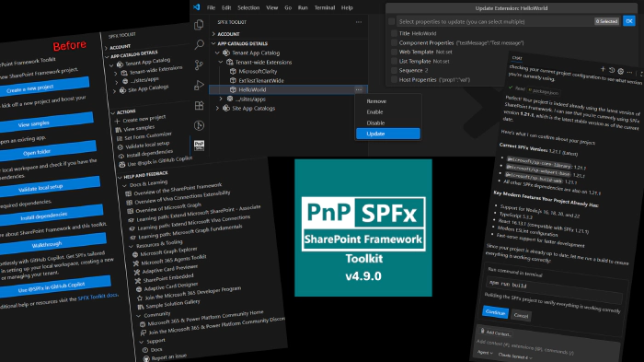Open the Terminal menu

(x=325, y=7)
